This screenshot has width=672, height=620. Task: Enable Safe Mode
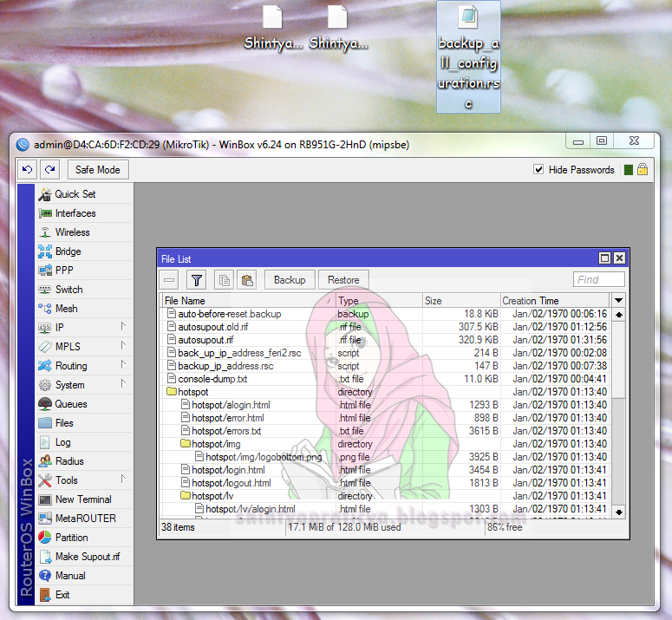coord(98,170)
